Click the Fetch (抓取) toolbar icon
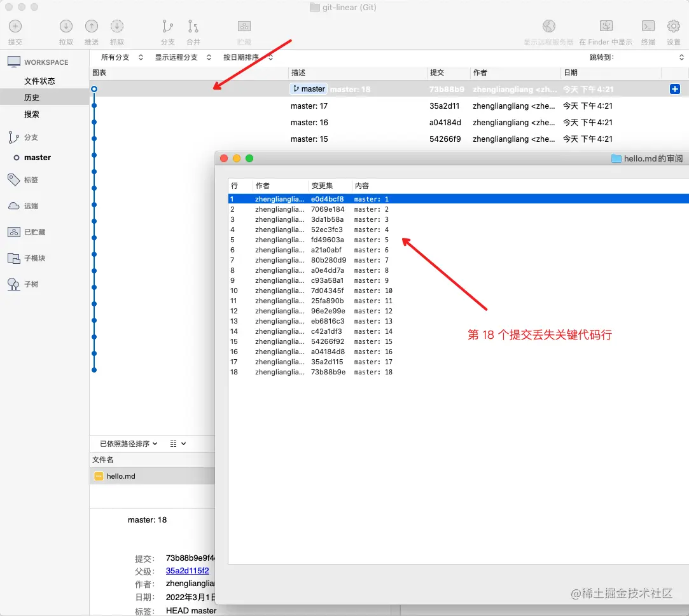The height and width of the screenshot is (616, 689). [x=117, y=26]
